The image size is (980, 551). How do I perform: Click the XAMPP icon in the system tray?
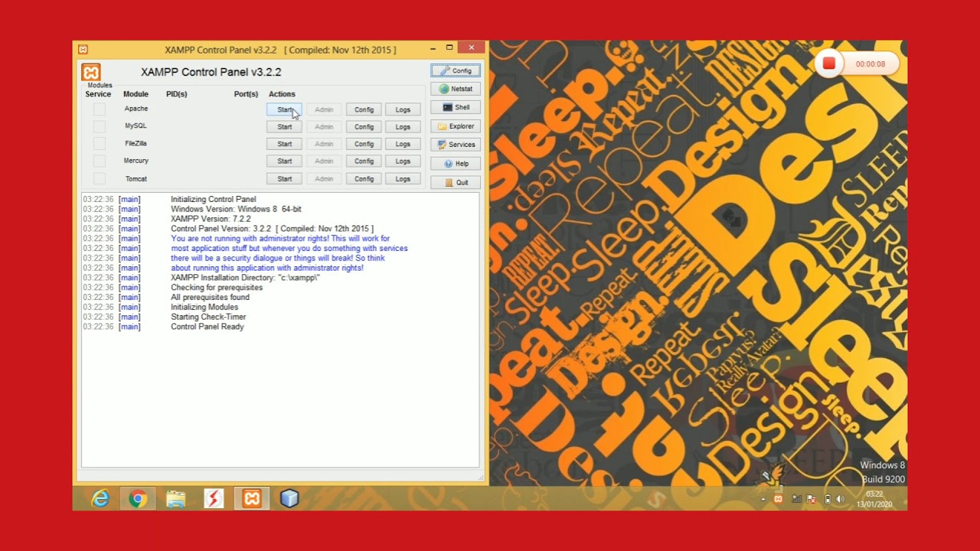tap(778, 499)
